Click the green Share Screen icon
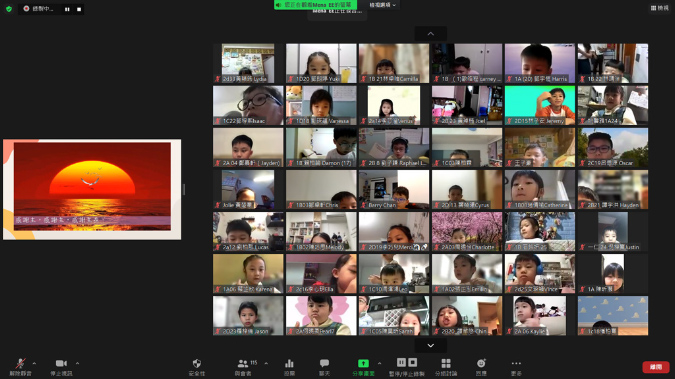675x379 pixels. pos(363,363)
